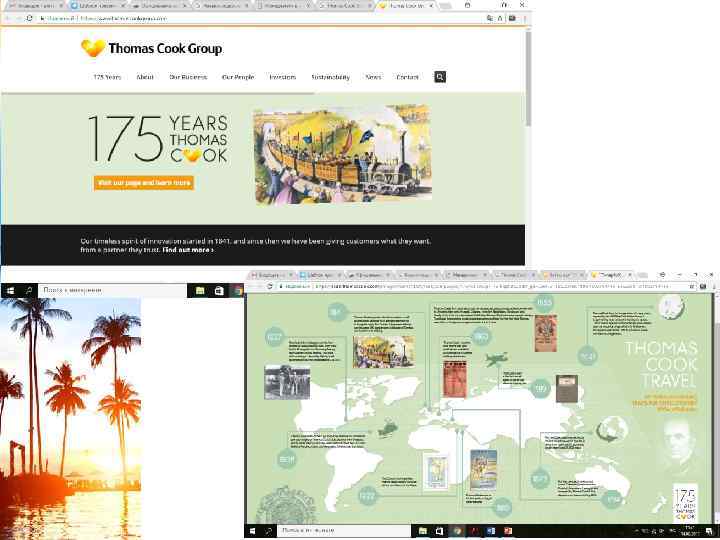Viewport: 720px width, 540px height.
Task: Click the globe illustration near Asia
Action: point(612,430)
